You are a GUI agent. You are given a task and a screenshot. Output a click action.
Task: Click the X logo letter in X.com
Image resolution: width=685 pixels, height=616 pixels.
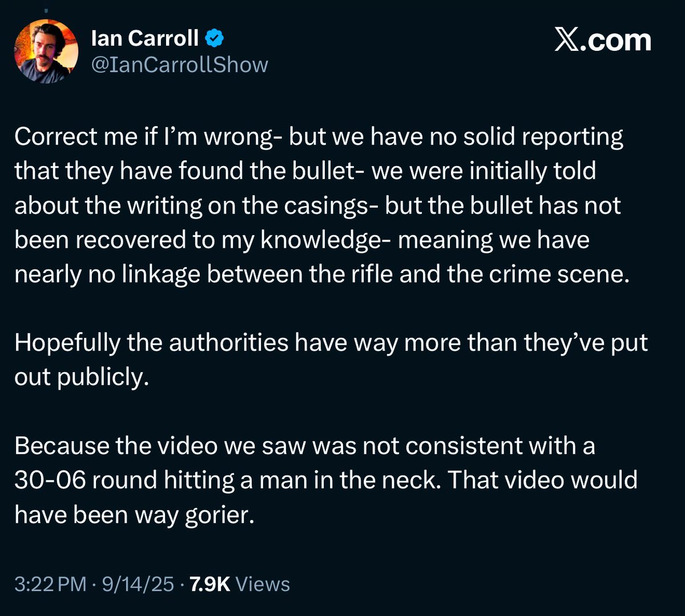click(x=568, y=40)
